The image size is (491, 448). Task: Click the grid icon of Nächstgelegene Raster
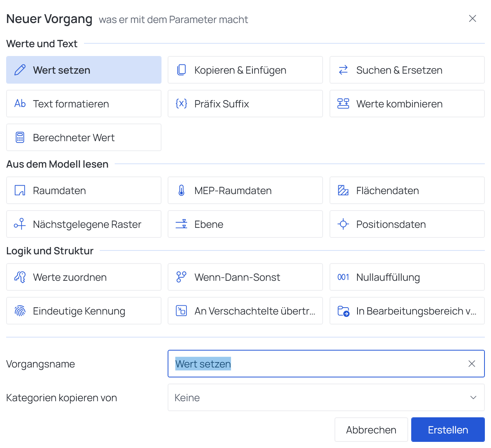(20, 224)
